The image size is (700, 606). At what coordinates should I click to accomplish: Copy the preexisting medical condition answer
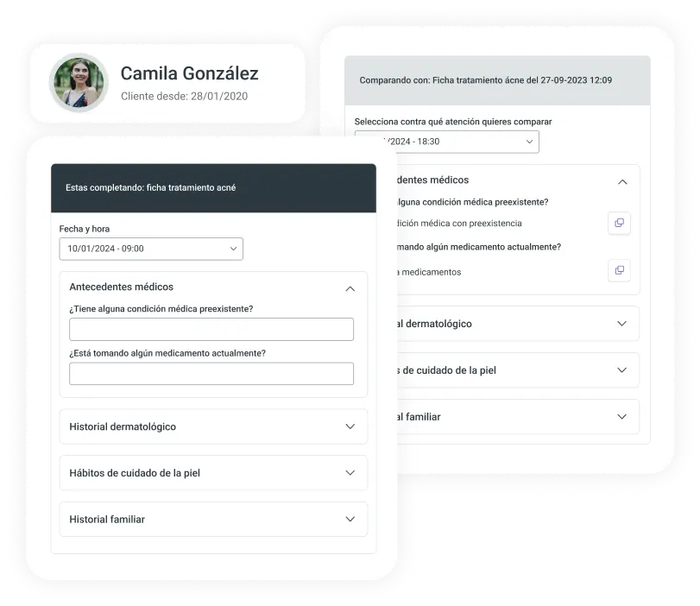pyautogui.click(x=619, y=223)
